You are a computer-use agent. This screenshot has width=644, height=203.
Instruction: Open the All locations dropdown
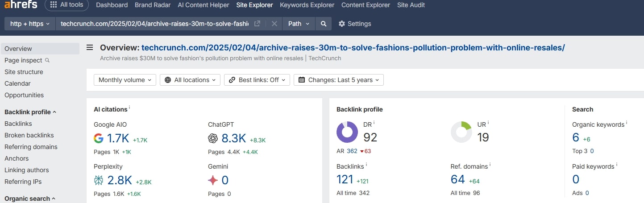[190, 80]
